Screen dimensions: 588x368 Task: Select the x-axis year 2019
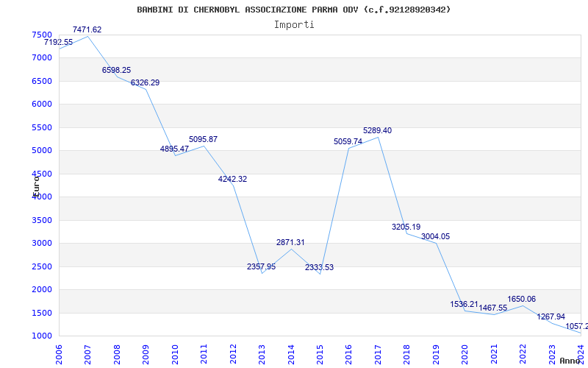pos(436,355)
